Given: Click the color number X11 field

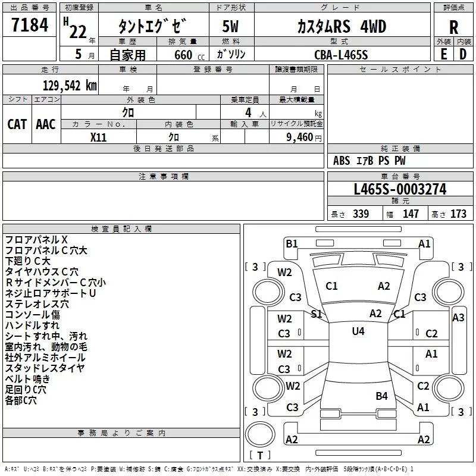Looking at the screenshot, I should [99, 136].
